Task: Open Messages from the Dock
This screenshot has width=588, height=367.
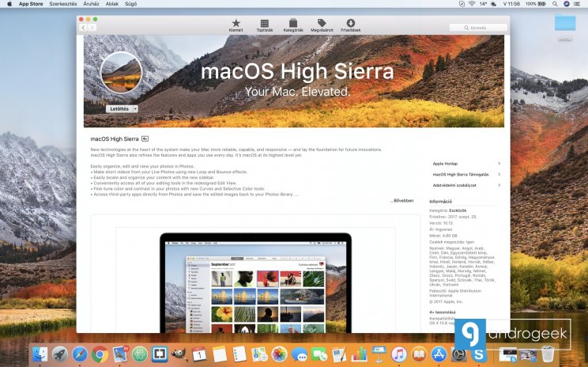Action: 300,354
